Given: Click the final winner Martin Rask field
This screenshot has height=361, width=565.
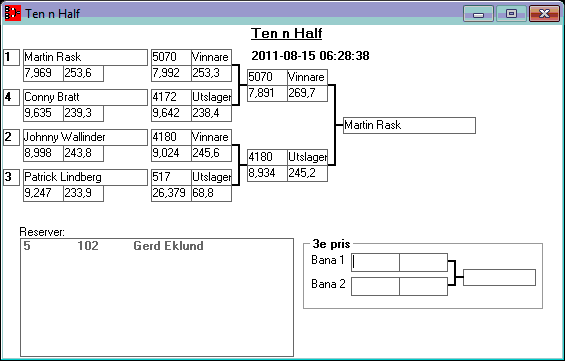Looking at the screenshot, I should [x=409, y=125].
